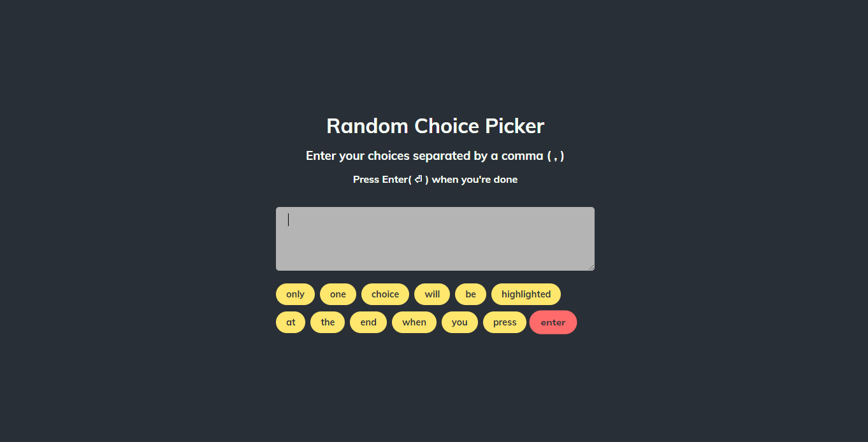This screenshot has width=868, height=442.
Task: Select the 'only' choice tag
Action: click(295, 294)
